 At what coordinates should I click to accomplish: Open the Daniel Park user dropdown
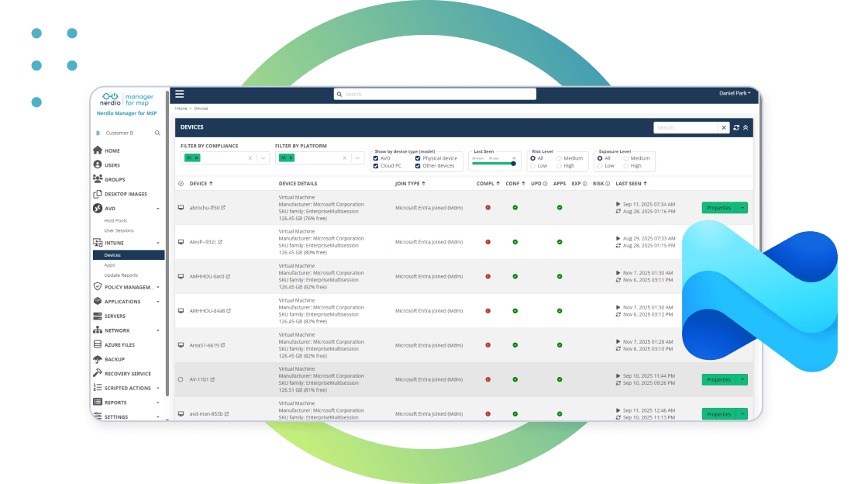pos(735,93)
